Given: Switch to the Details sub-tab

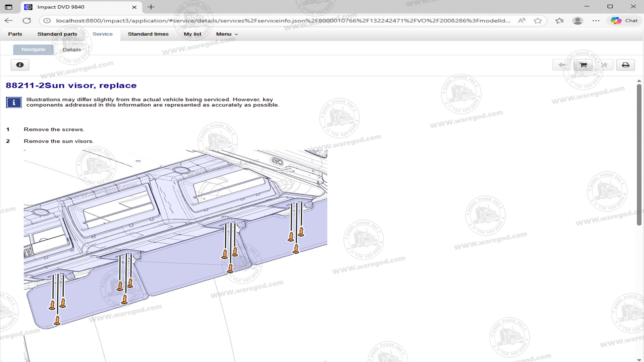Looking at the screenshot, I should coord(72,50).
